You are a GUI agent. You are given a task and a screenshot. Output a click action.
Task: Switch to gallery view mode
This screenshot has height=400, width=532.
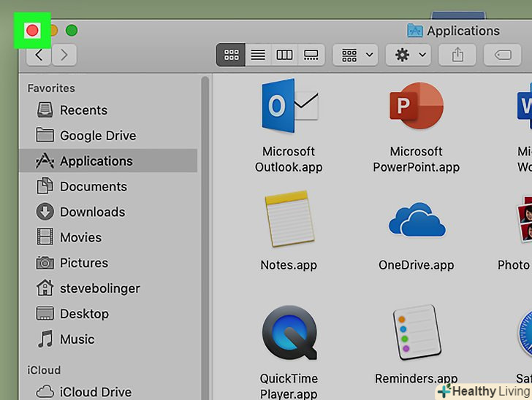coord(311,55)
